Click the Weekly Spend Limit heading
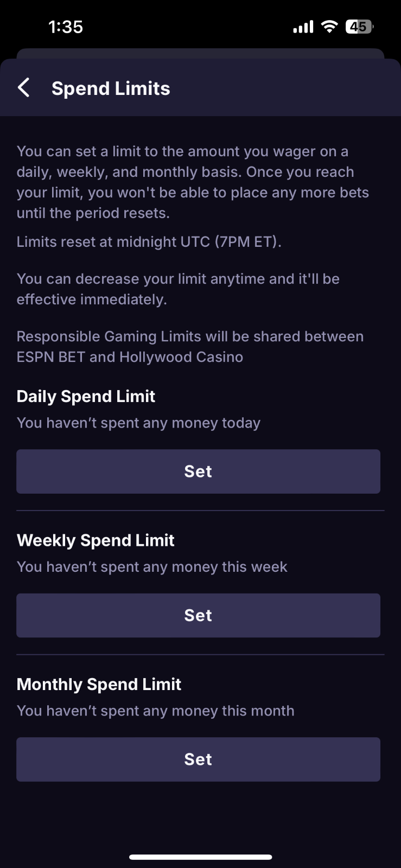The width and height of the screenshot is (401, 868). click(96, 540)
